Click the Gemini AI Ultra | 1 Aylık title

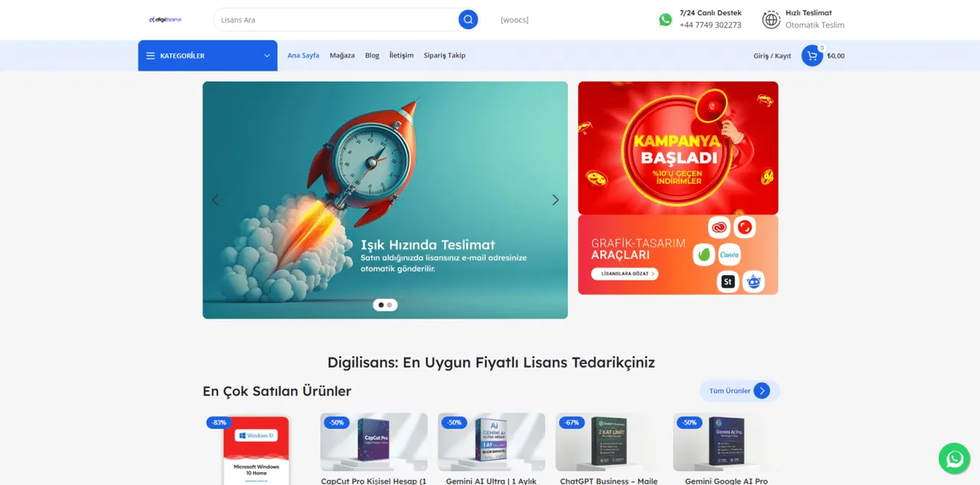click(x=492, y=480)
